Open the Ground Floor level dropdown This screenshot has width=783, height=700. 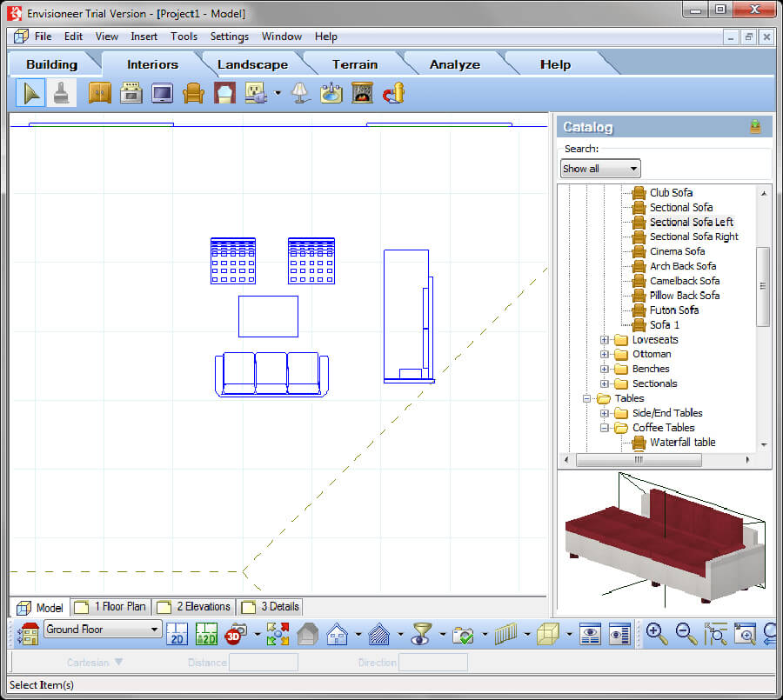pos(103,630)
